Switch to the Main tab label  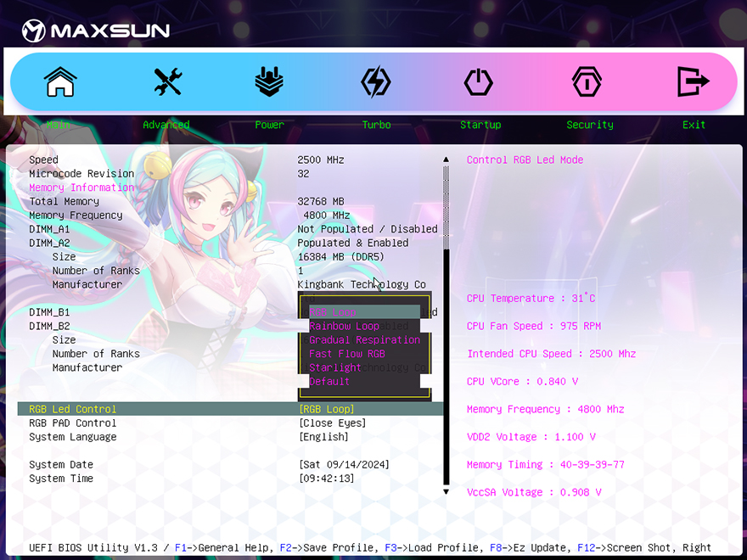[x=58, y=125]
